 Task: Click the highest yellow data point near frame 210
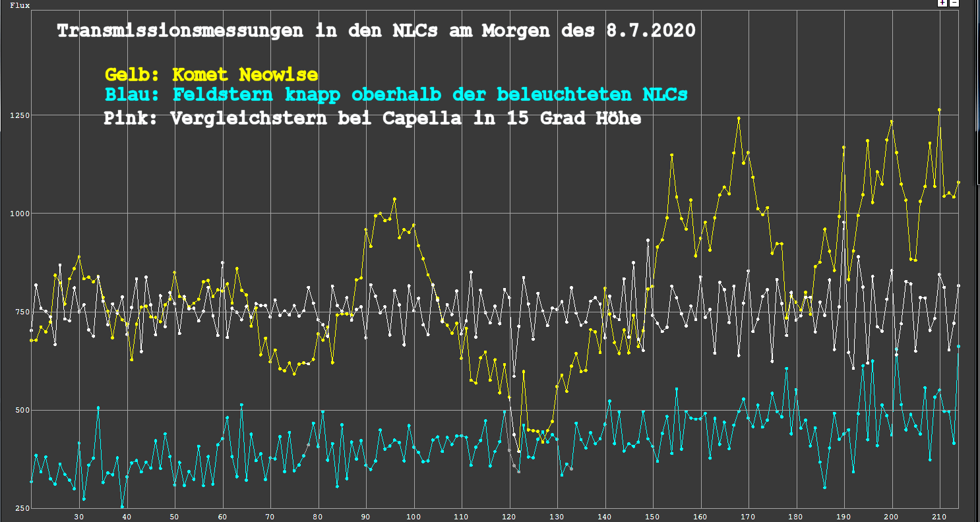(939, 110)
